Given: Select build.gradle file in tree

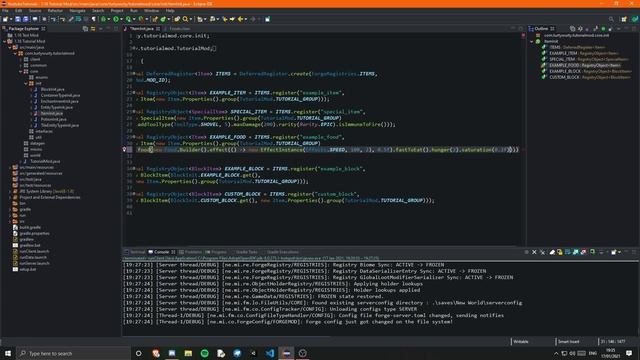Looking at the screenshot, I should click(x=30, y=227).
